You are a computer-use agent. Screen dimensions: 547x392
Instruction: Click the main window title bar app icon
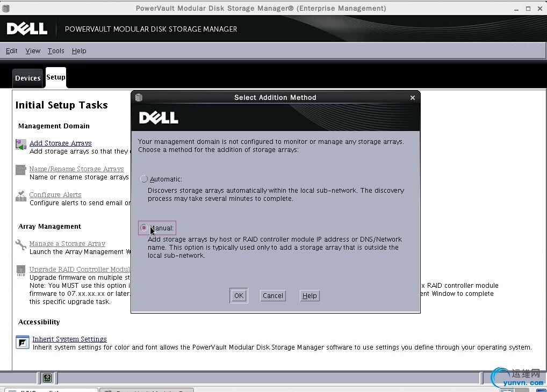(5, 8)
